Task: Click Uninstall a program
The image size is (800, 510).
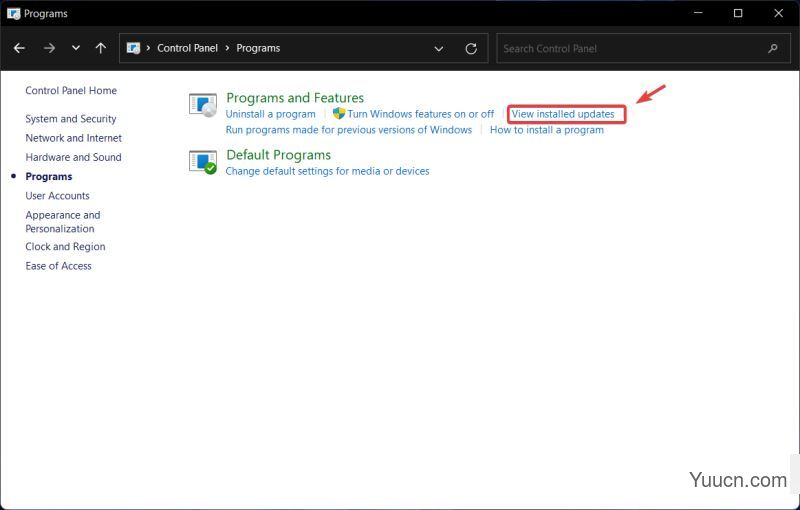Action: [x=270, y=114]
